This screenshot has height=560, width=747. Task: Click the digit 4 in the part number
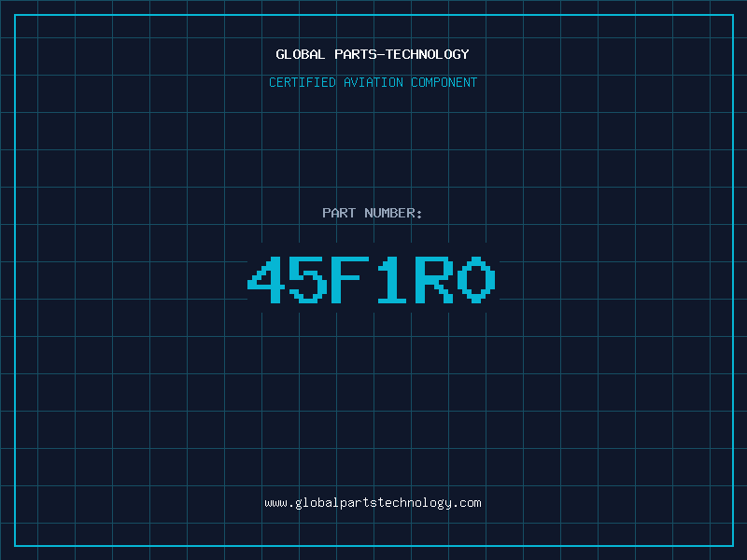coord(266,280)
